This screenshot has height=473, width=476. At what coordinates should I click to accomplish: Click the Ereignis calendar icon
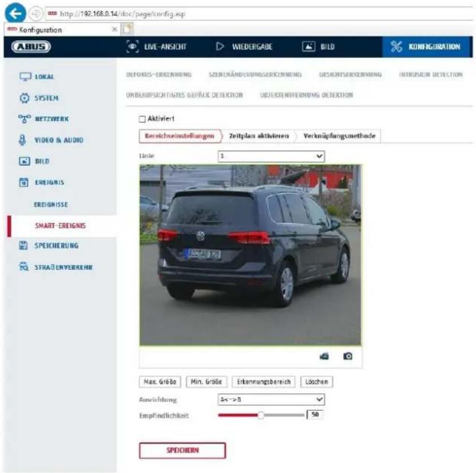point(24,183)
